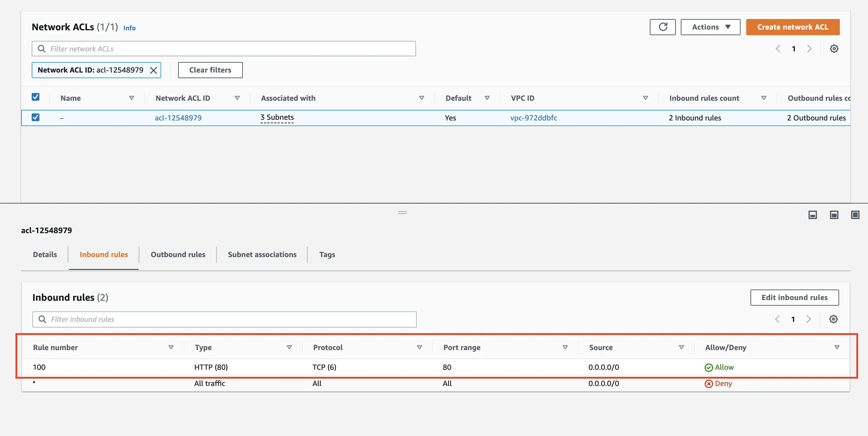Image resolution: width=868 pixels, height=436 pixels.
Task: Uncheck the acl-12548979 row checkbox
Action: pyautogui.click(x=36, y=117)
